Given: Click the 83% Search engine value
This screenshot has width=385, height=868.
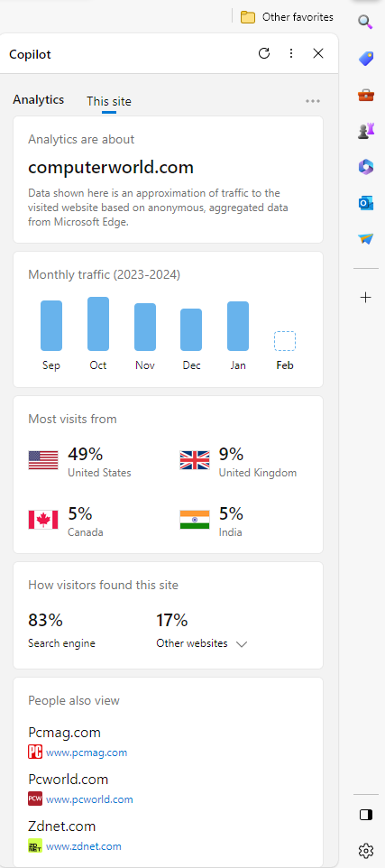Looking at the screenshot, I should point(45,621).
